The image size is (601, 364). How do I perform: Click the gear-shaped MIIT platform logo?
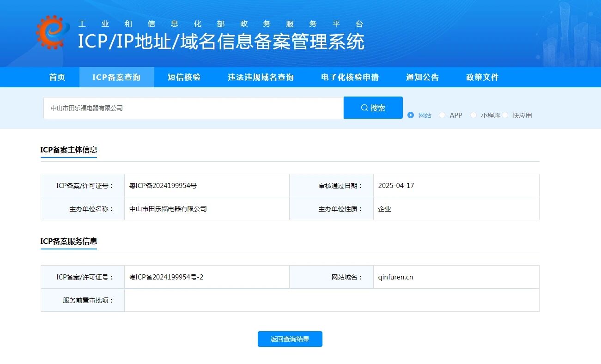(x=52, y=31)
